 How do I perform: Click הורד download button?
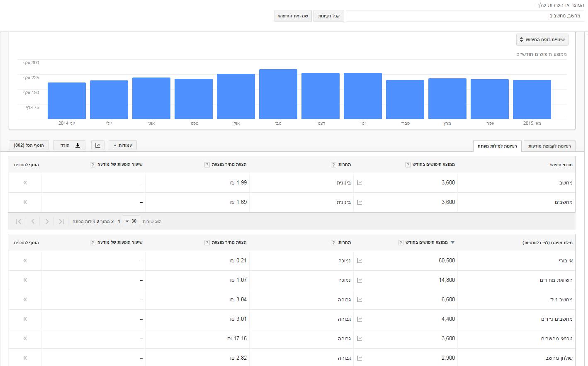(69, 145)
